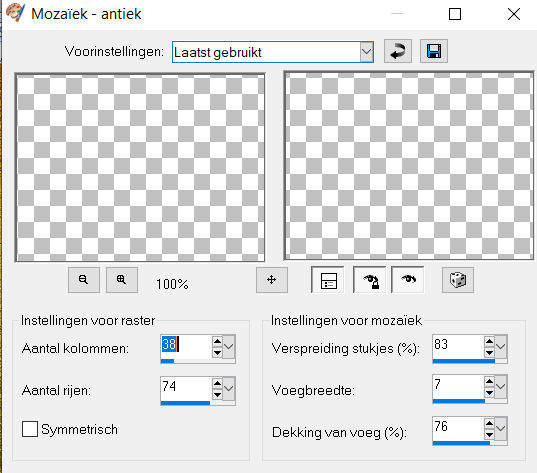Click the left before-preview pane
Viewport: 537px width, 473px height.
(140, 167)
